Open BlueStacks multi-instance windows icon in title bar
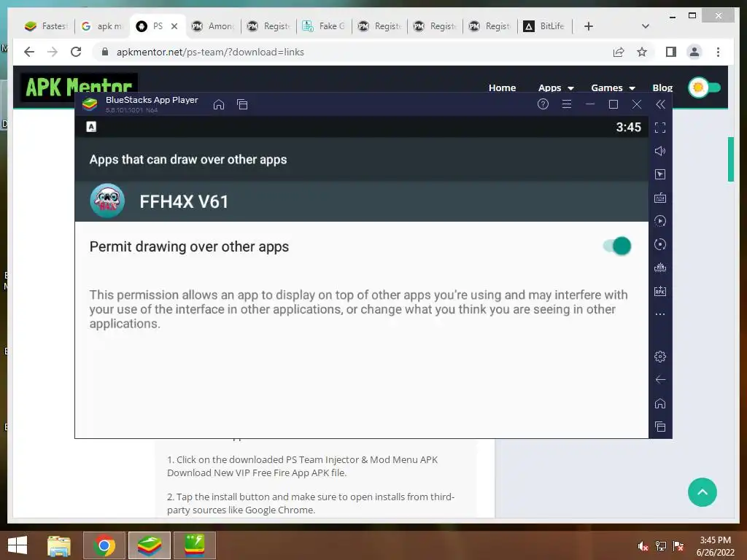747x560 pixels. point(242,104)
